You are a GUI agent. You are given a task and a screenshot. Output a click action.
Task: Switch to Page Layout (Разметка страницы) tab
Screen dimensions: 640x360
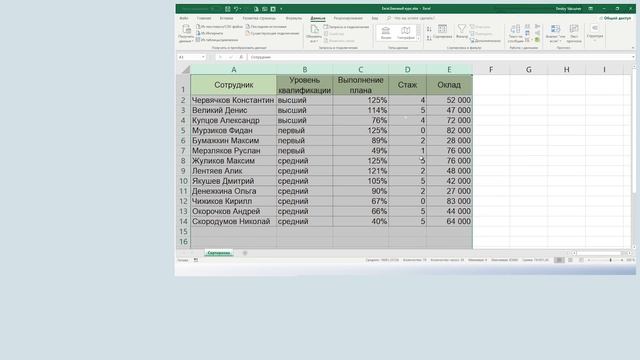pos(259,18)
